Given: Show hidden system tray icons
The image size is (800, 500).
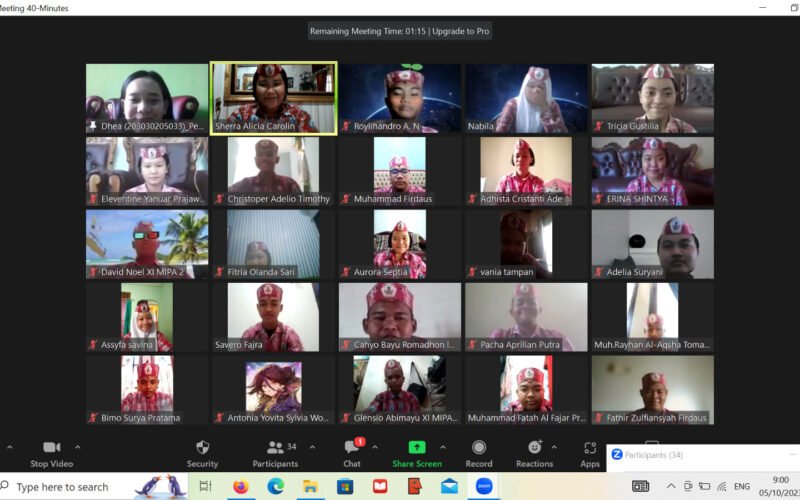Looking at the screenshot, I should 671,486.
